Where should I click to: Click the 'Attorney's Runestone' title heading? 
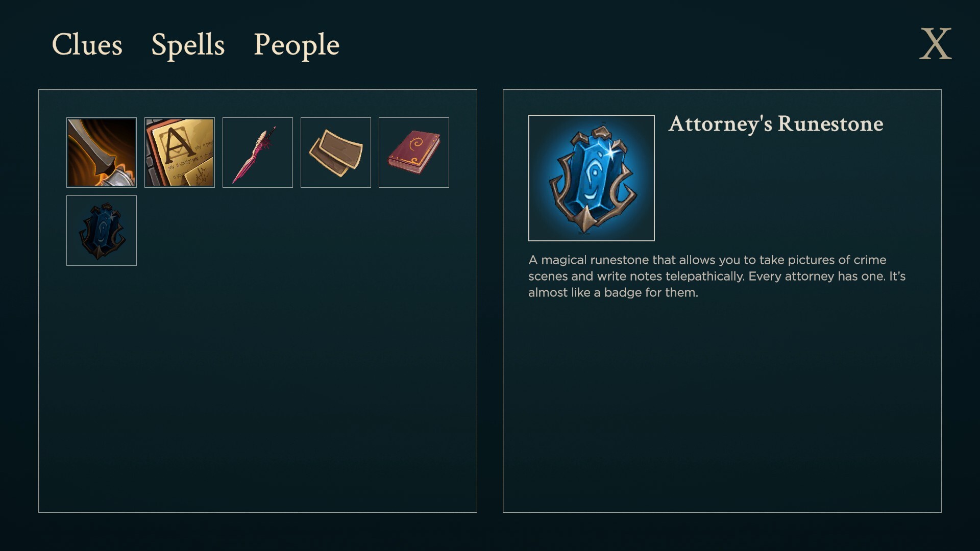point(776,124)
